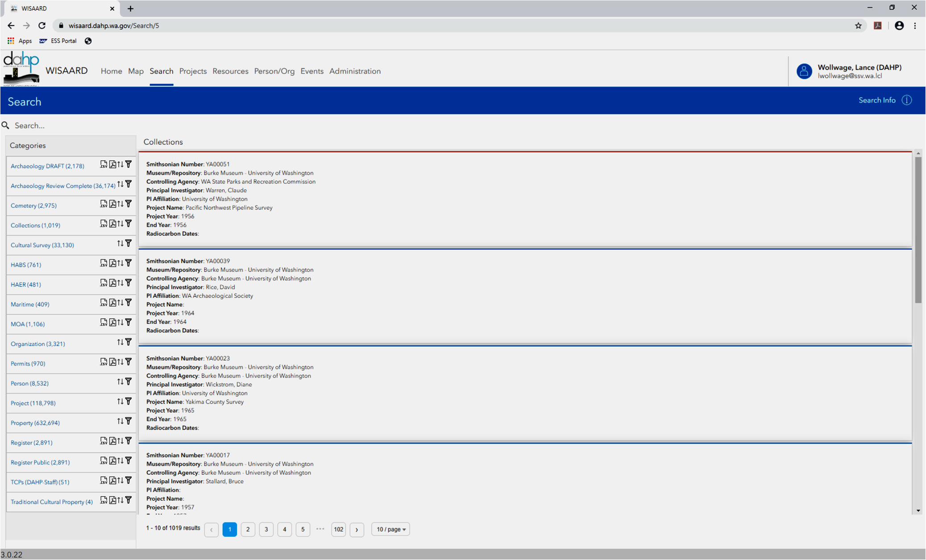This screenshot has height=560, width=926.
Task: Open the Search Info icon
Action: click(x=906, y=100)
